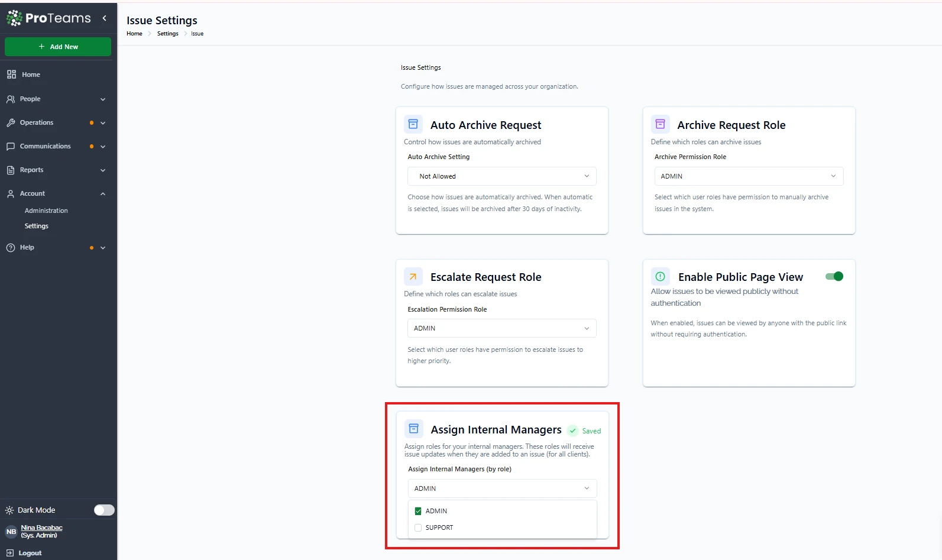Toggle Dark Mode switch on

coord(104,510)
